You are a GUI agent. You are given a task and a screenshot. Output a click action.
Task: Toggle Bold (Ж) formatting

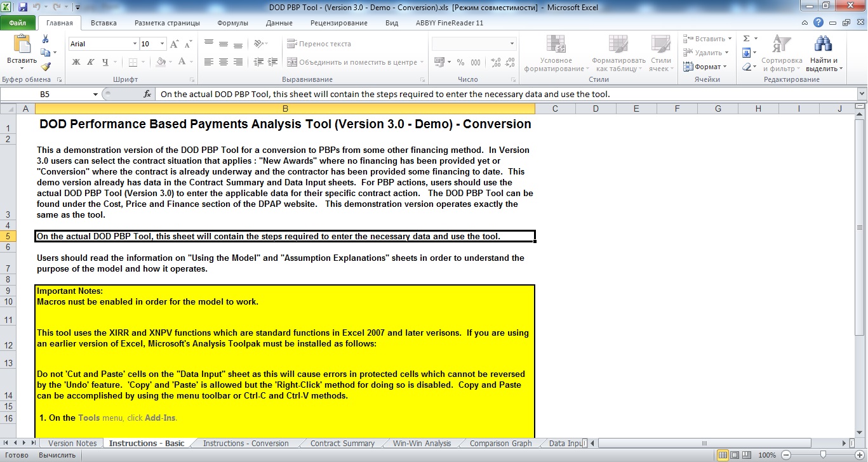[76, 62]
